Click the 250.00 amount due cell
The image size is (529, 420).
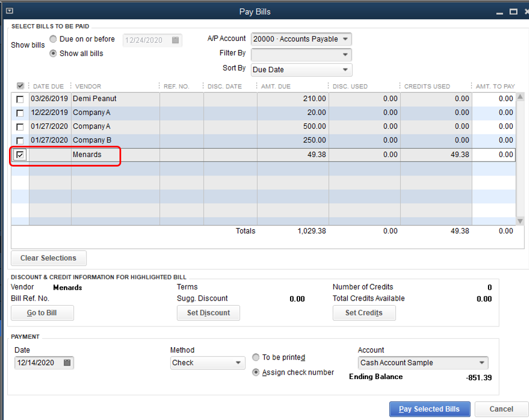point(293,140)
